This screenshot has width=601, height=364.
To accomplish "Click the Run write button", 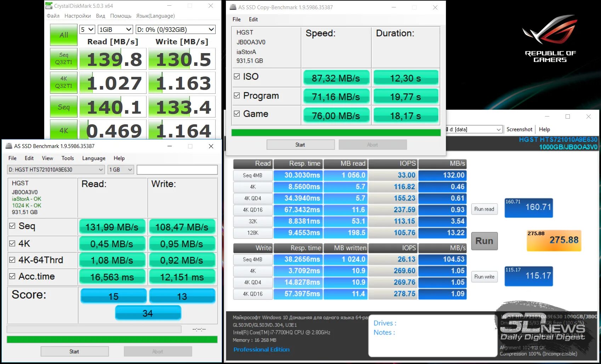I will pyautogui.click(x=484, y=277).
